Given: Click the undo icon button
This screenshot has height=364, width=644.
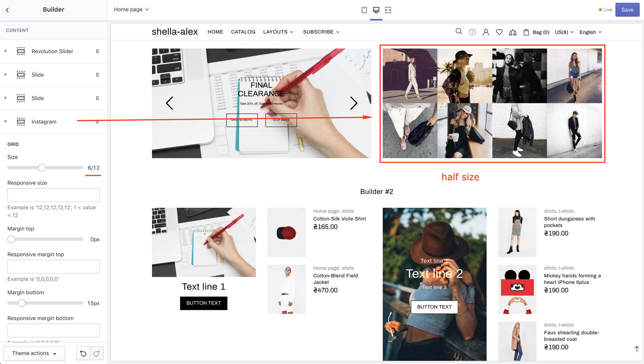Looking at the screenshot, I should point(83,353).
